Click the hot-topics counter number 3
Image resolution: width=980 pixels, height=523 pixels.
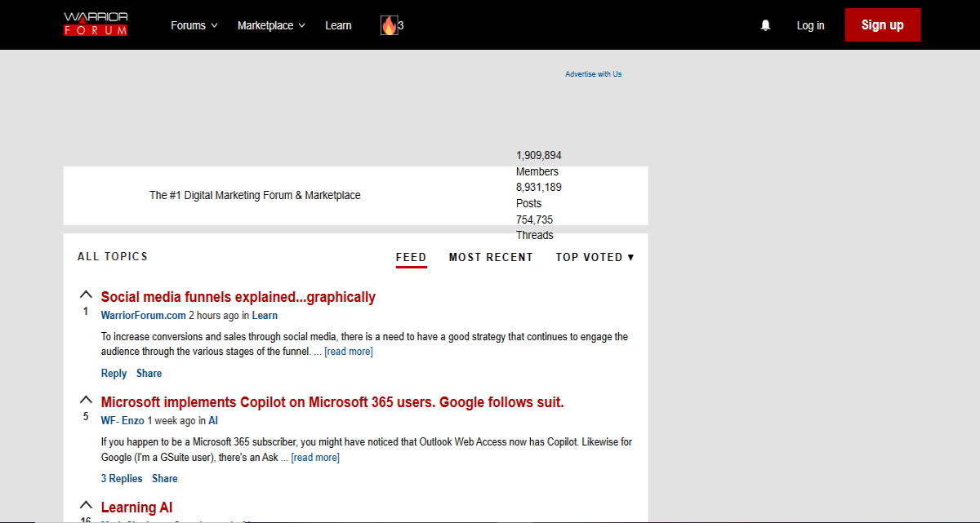tap(401, 25)
